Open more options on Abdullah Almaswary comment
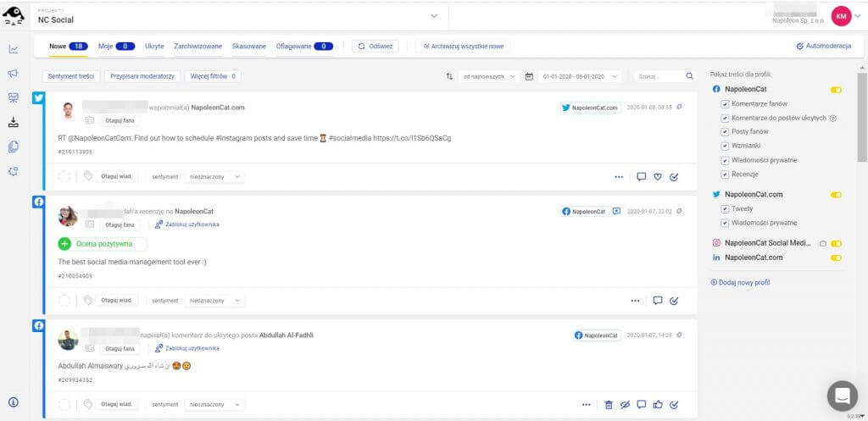 coord(587,405)
